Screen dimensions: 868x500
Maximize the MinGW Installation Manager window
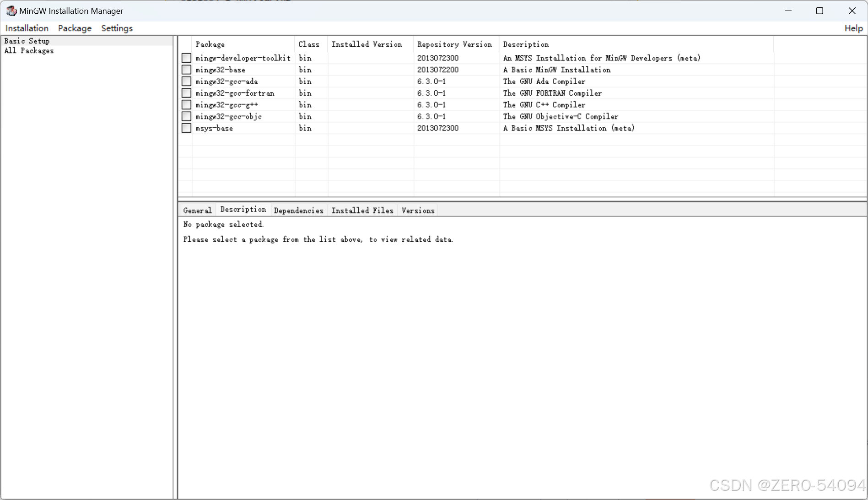819,11
